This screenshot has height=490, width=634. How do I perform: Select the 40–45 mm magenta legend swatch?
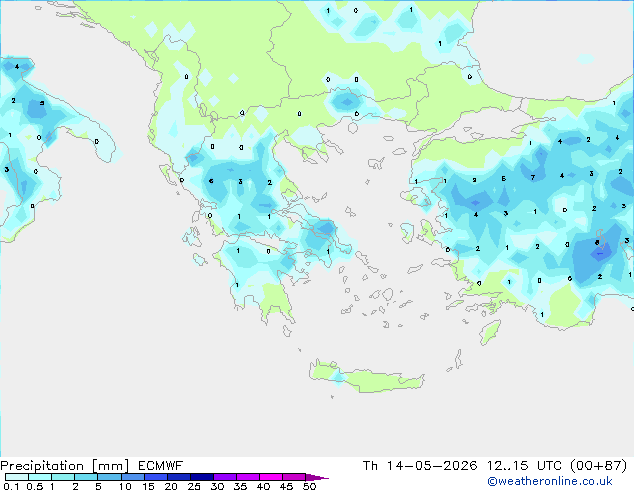tap(271, 477)
